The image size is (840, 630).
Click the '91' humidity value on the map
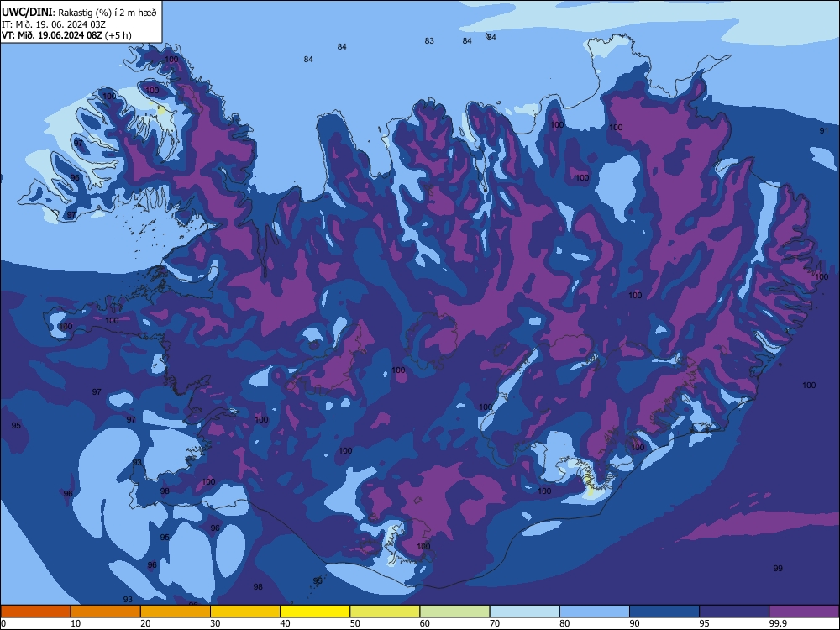pos(824,131)
